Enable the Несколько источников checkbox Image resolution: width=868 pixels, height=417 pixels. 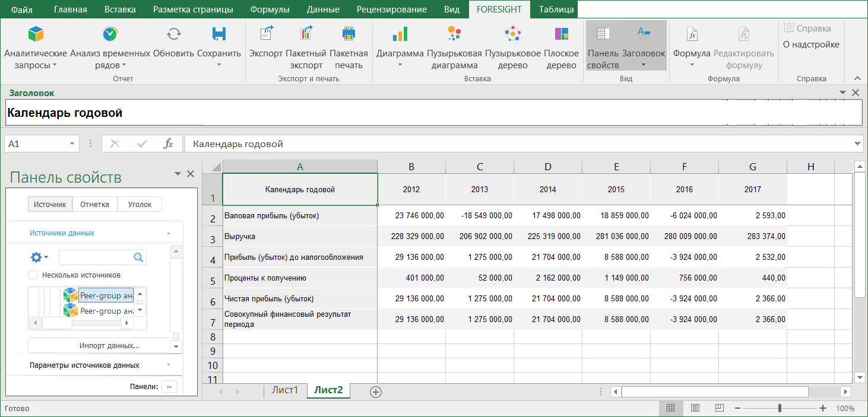pyautogui.click(x=33, y=275)
